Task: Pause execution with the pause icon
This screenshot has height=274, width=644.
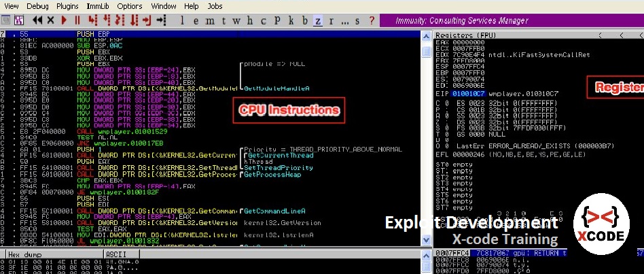Action: (76, 20)
